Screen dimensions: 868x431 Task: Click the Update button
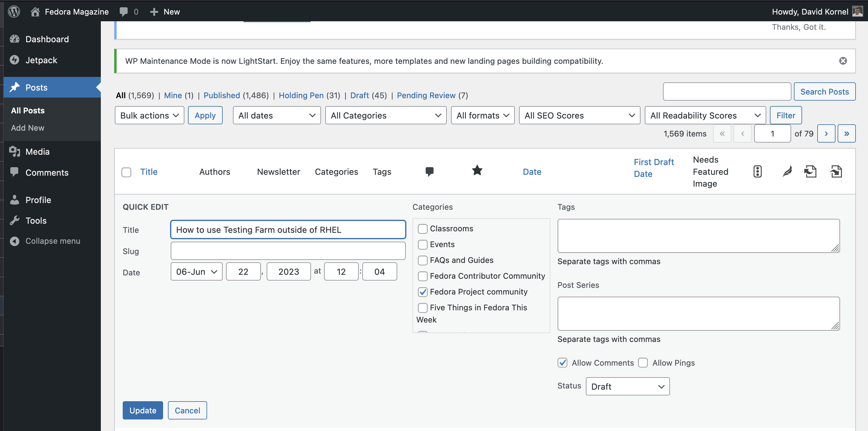click(143, 410)
